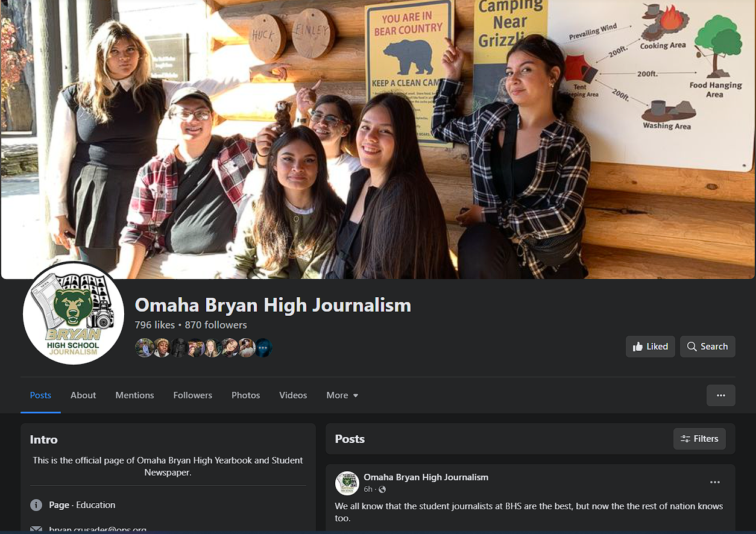756x534 pixels.
Task: Switch to the About tab
Action: (x=83, y=395)
